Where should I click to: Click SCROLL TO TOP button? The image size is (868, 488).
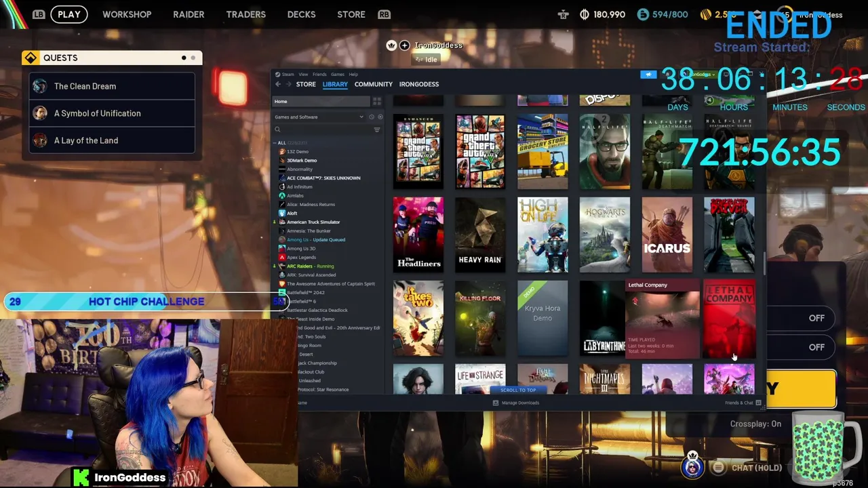[x=518, y=390]
